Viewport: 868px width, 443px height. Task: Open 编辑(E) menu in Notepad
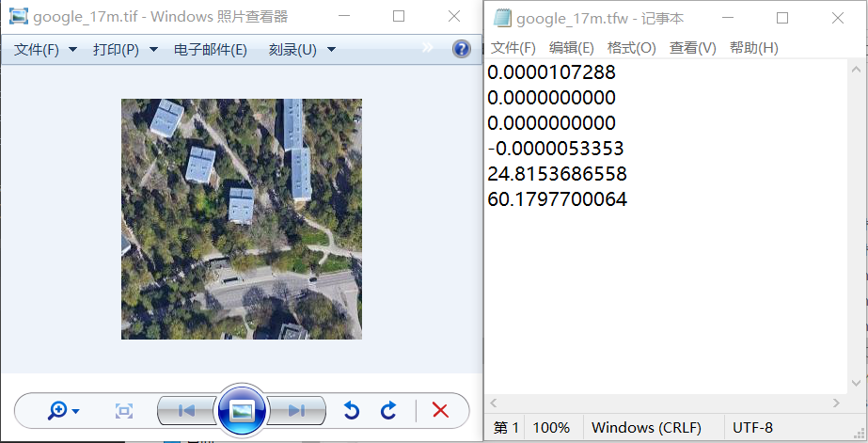pyautogui.click(x=571, y=48)
